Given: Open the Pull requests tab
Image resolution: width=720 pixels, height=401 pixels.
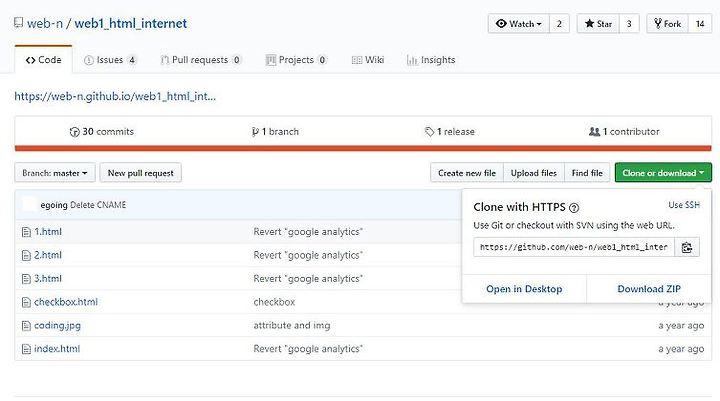Looking at the screenshot, I should click(201, 60).
